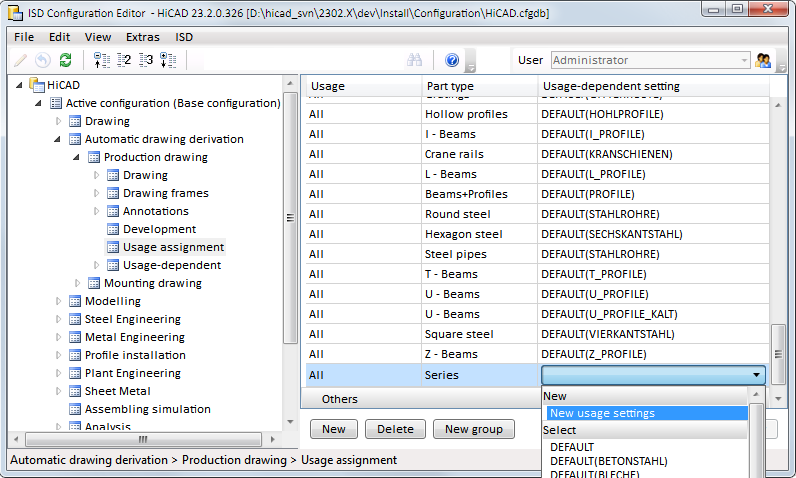Collapse the Production drawing node

click(76, 157)
